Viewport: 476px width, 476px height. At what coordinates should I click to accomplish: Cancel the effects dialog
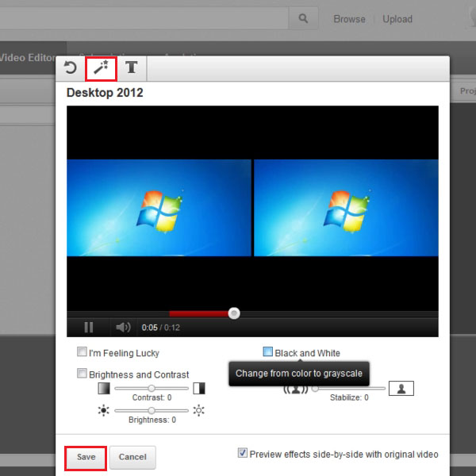point(132,457)
